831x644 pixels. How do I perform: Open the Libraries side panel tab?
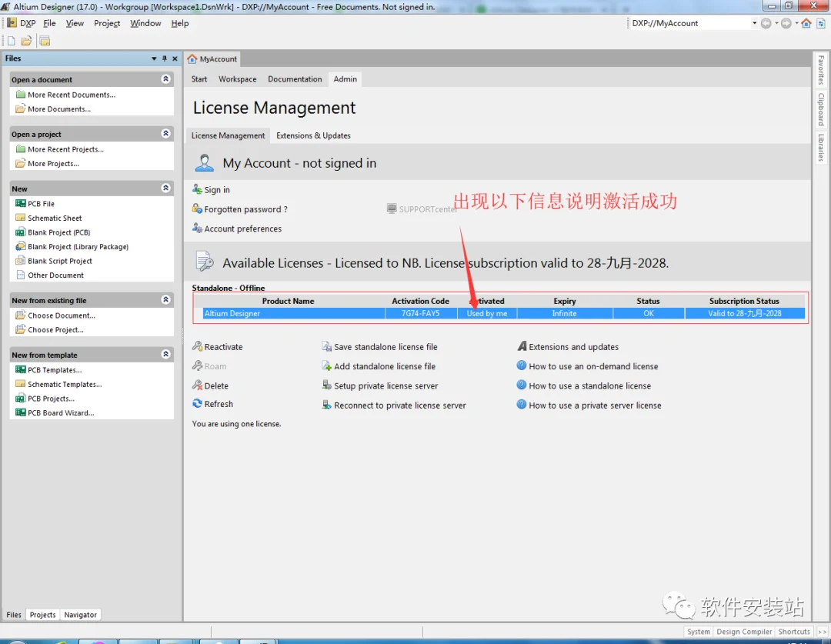(820, 148)
